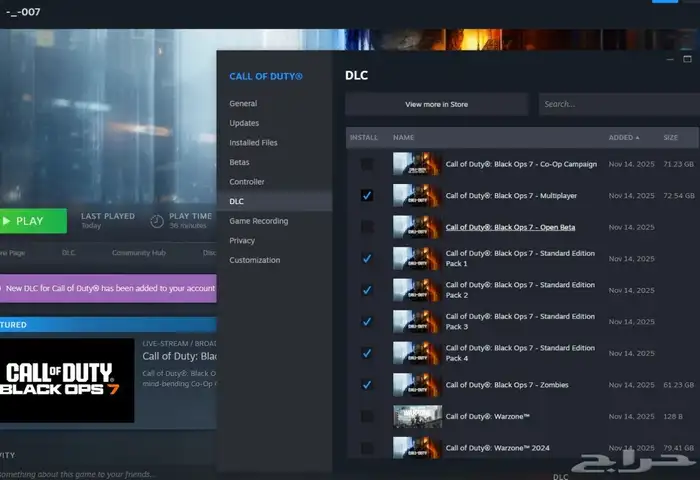Click the Black Ops 7 Multiplayer name
The height and width of the screenshot is (480, 700).
pos(511,196)
